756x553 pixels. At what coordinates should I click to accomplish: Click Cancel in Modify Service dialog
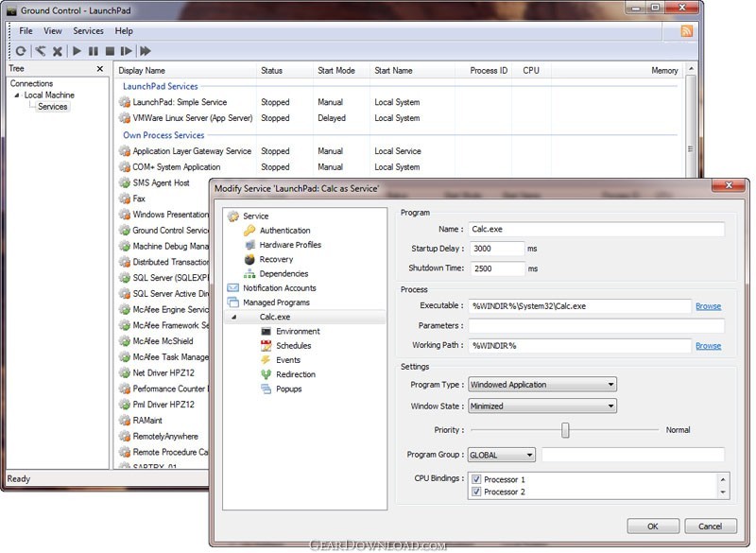711,526
